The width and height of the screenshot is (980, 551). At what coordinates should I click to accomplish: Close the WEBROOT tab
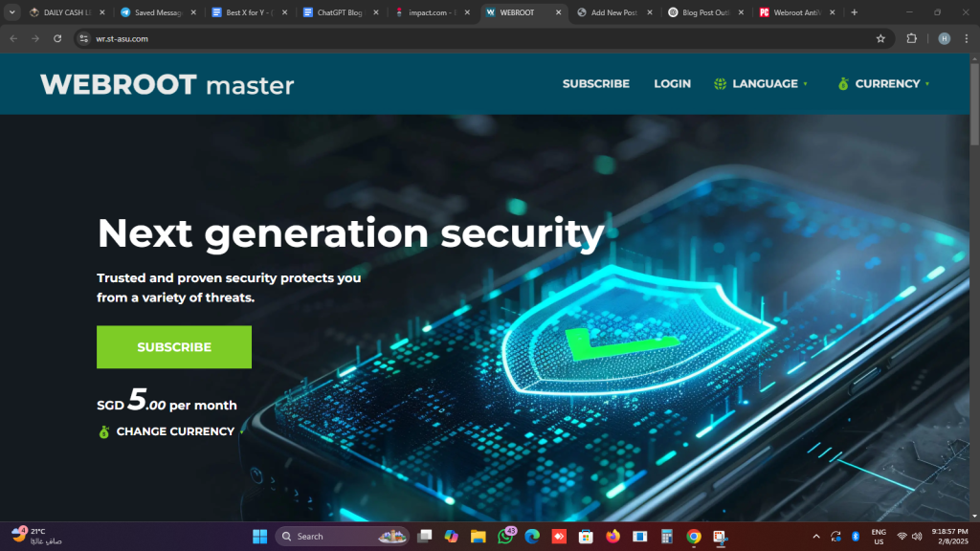[558, 12]
